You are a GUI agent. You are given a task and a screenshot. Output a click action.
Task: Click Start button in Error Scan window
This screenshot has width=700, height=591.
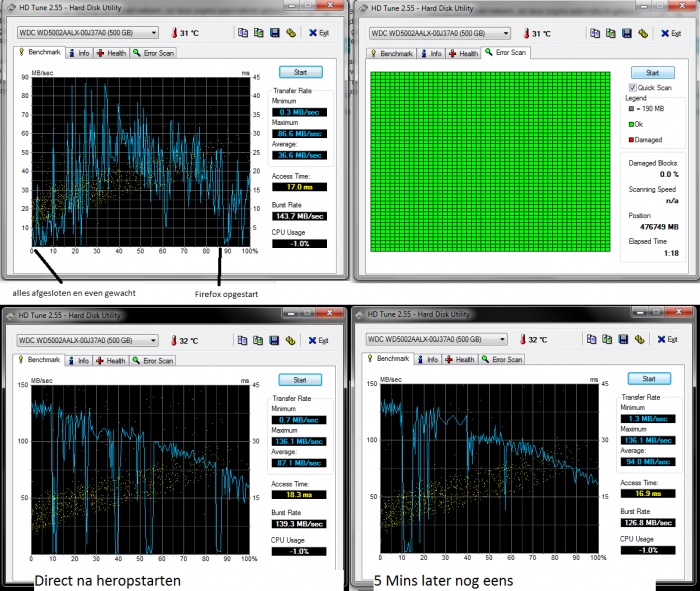(x=653, y=73)
